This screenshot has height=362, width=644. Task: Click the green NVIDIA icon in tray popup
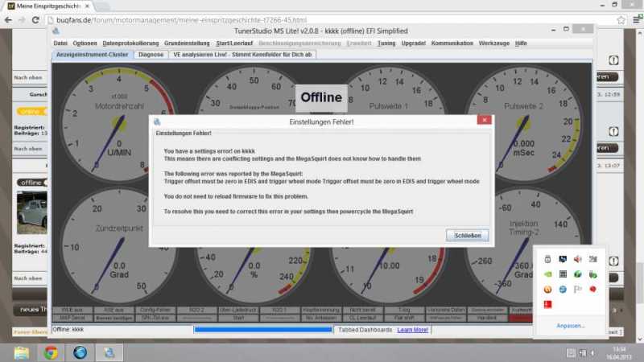(548, 274)
